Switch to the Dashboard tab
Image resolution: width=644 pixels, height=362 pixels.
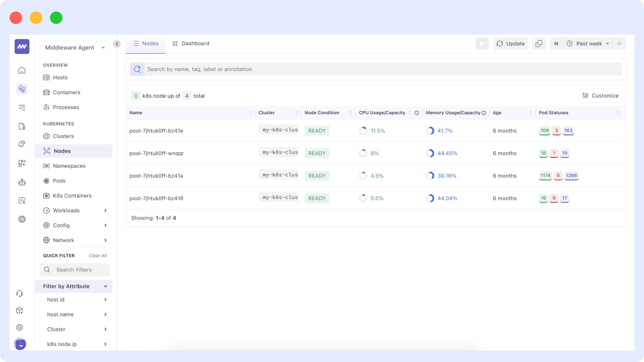[x=191, y=43]
